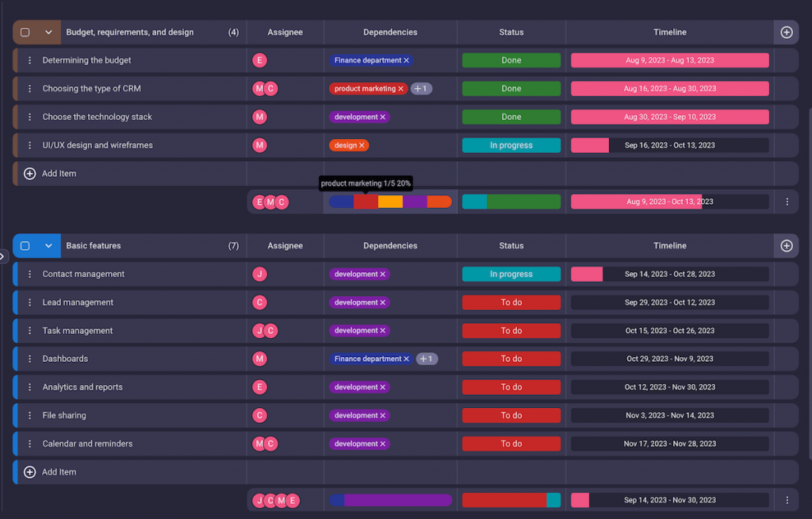Screen dimensions: 812x519
Task: Click the '+1' dependency badge on Choosing the type of CRM
Action: [x=421, y=88]
